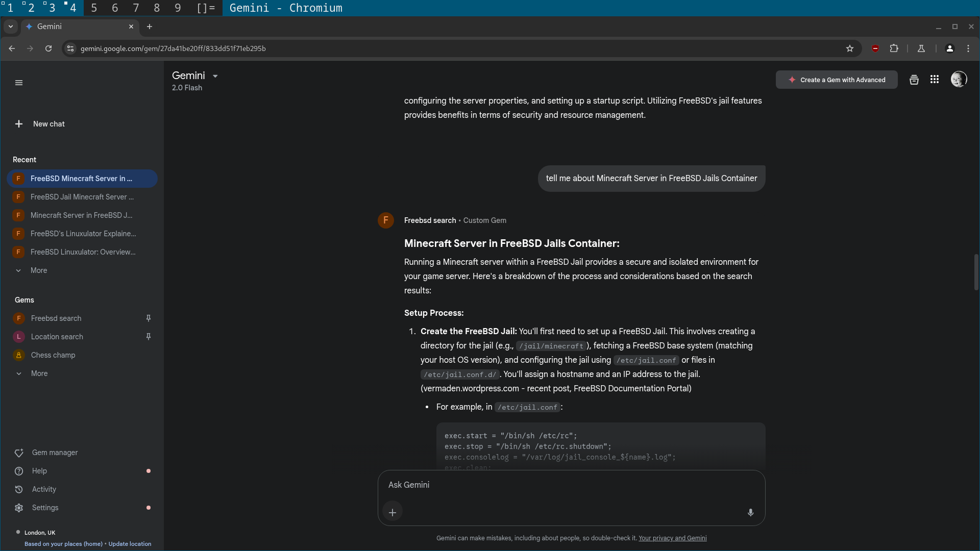This screenshot has width=980, height=551.
Task: Open the Google apps grid icon
Action: click(934, 80)
